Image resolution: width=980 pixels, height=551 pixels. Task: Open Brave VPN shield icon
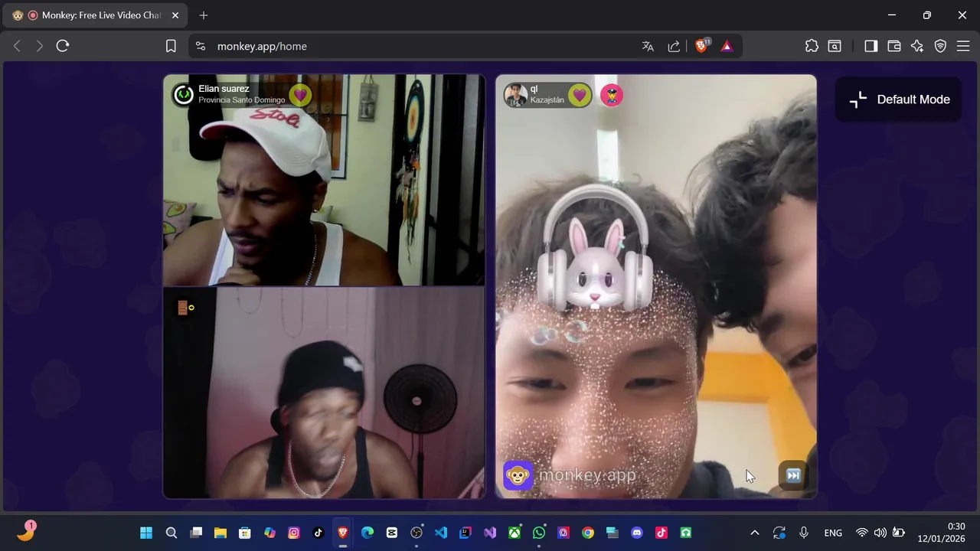940,46
